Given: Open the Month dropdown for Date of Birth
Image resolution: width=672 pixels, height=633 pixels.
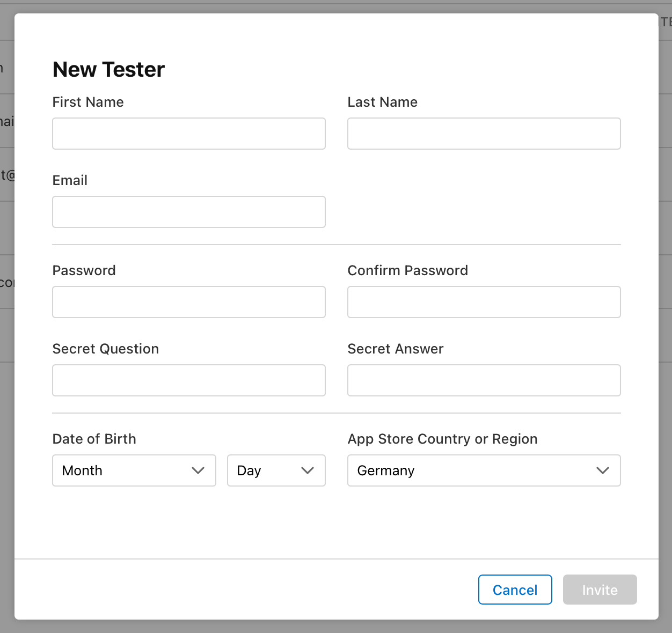Looking at the screenshot, I should tap(134, 470).
